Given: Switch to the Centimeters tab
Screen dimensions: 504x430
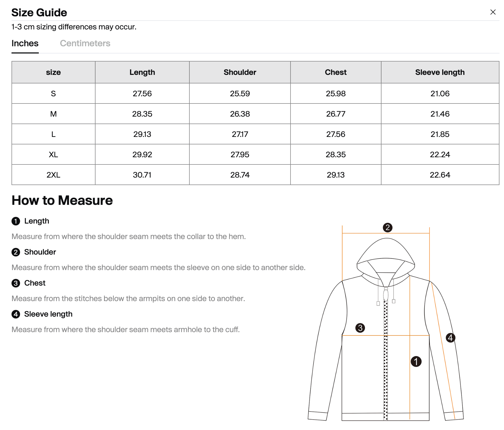Looking at the screenshot, I should pyautogui.click(x=85, y=43).
